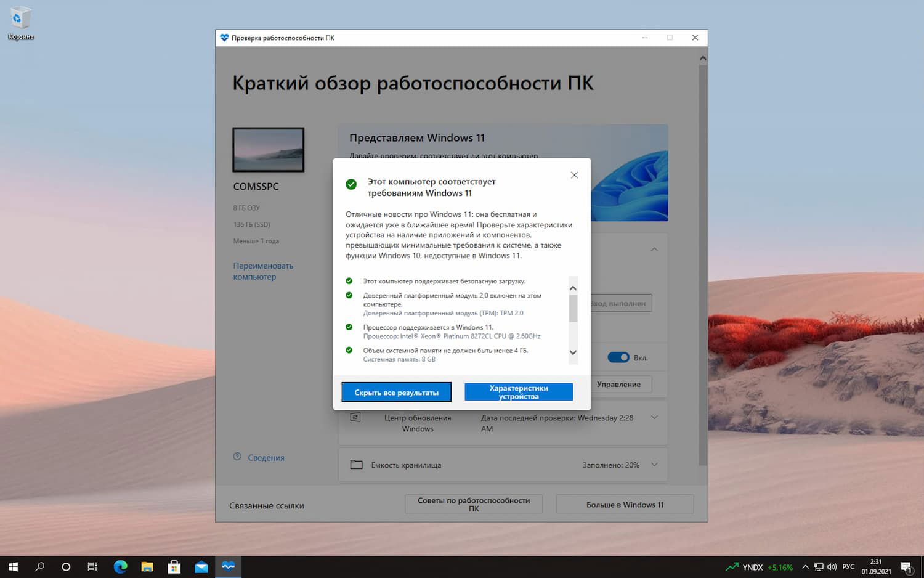Click main window vertical scrollbar thumb

703,265
